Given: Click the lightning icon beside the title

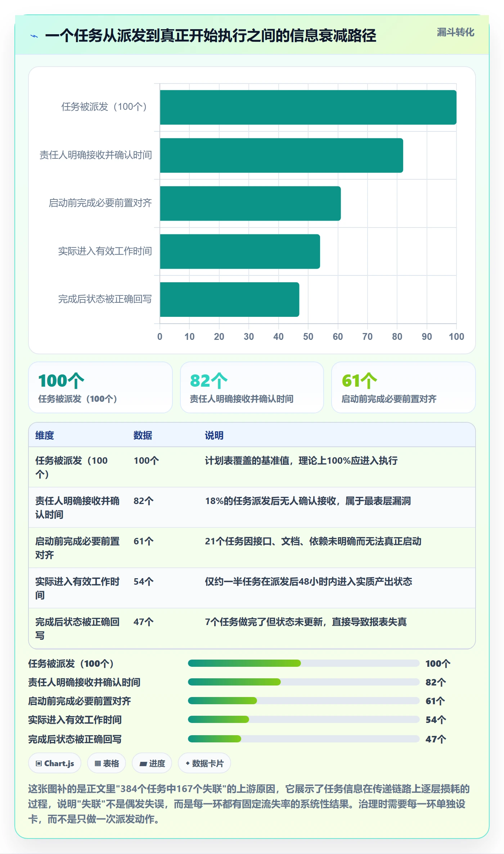Looking at the screenshot, I should [34, 36].
